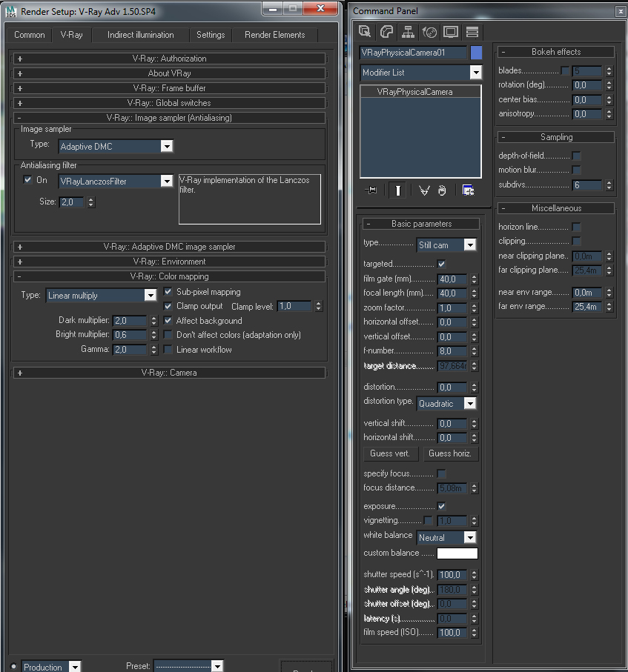Open the Utilities tab in Command Panel
The image size is (628, 672).
(x=472, y=32)
